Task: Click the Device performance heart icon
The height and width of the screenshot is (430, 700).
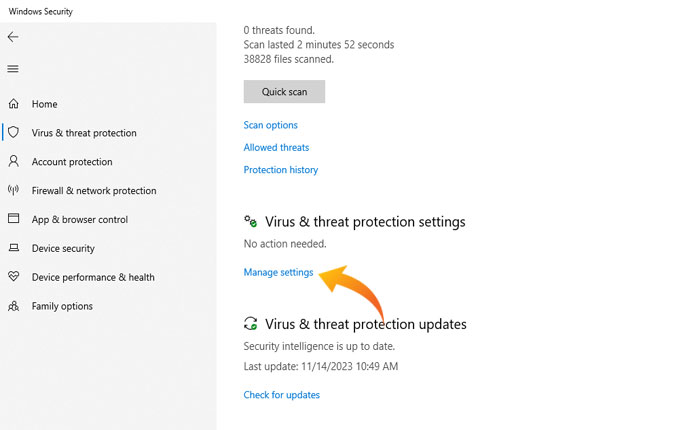Action: pyautogui.click(x=14, y=277)
